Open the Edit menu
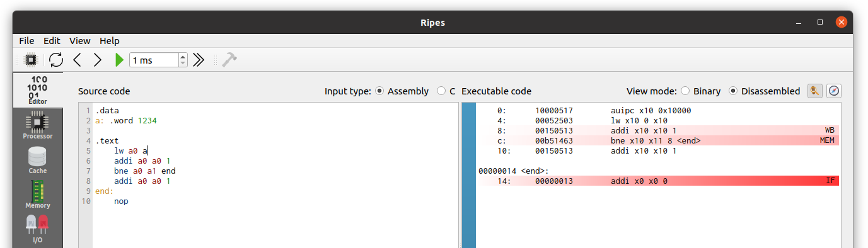Viewport: 868px width, 248px height. pyautogui.click(x=52, y=40)
